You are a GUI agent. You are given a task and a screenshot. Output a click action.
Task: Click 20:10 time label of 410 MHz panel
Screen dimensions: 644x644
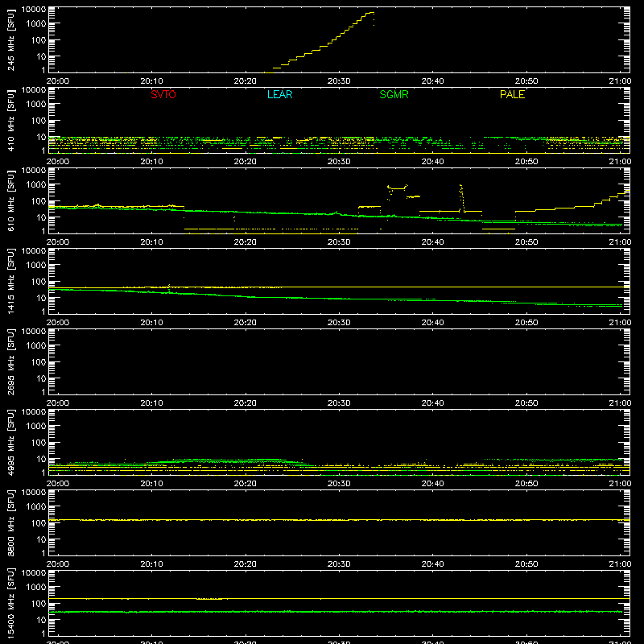pyautogui.click(x=151, y=162)
